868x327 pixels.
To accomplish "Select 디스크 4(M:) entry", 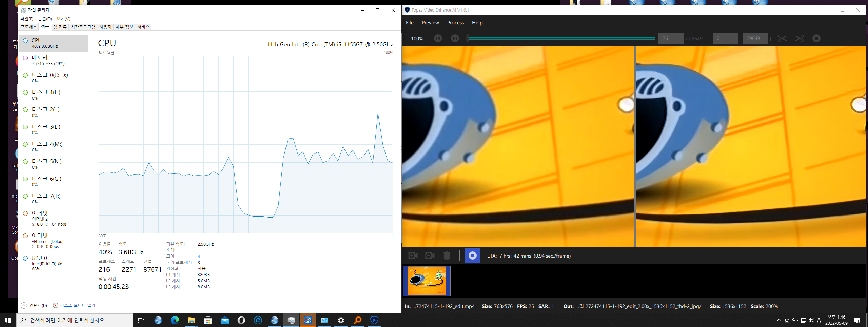I will click(54, 147).
